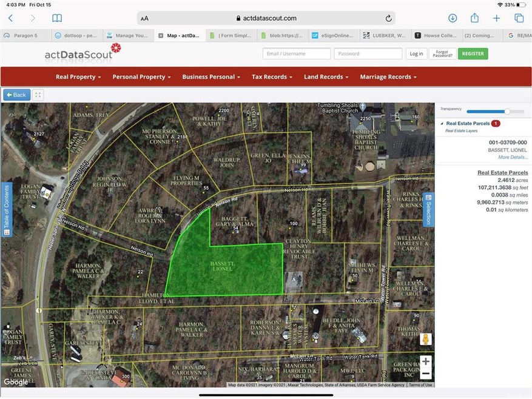Zoom out with the map minus button

coord(425,373)
